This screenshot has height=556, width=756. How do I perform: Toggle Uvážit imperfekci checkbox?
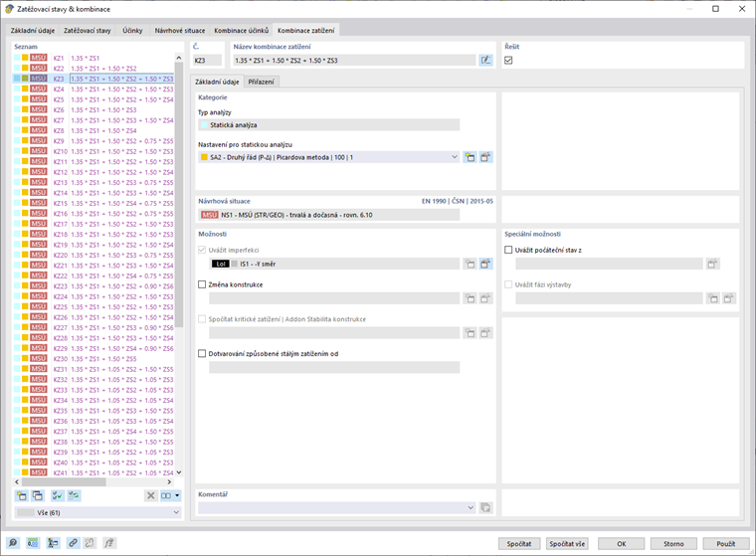pyautogui.click(x=202, y=250)
